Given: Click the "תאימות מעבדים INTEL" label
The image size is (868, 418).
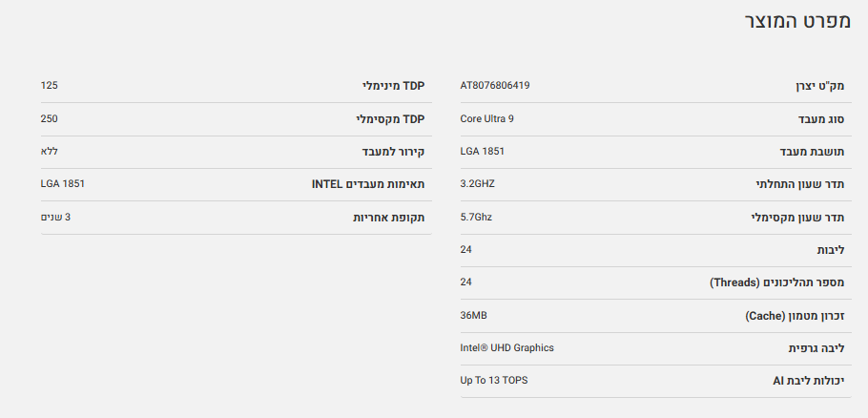Looking at the screenshot, I should pos(367,184).
